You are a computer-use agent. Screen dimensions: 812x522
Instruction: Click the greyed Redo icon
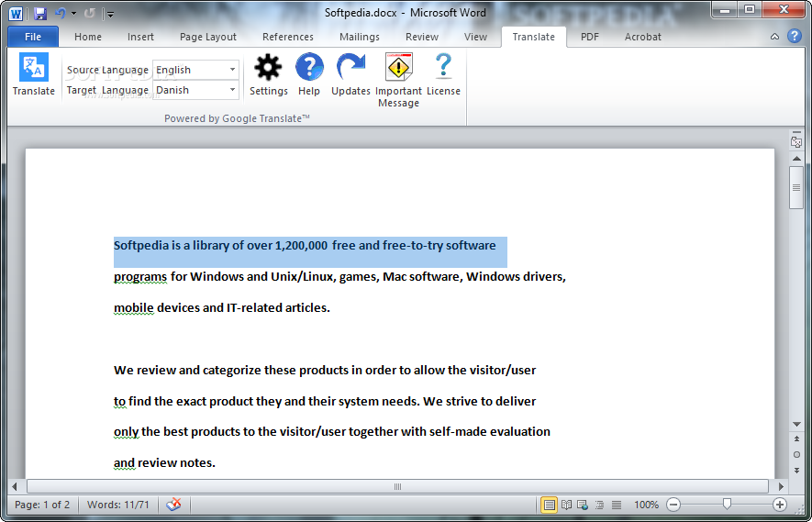click(90, 14)
